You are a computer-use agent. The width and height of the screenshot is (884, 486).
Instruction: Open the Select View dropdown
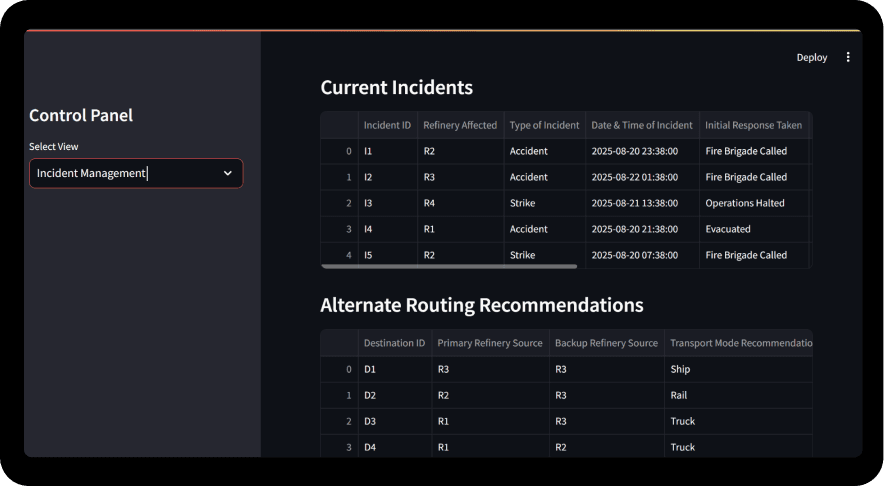click(135, 173)
